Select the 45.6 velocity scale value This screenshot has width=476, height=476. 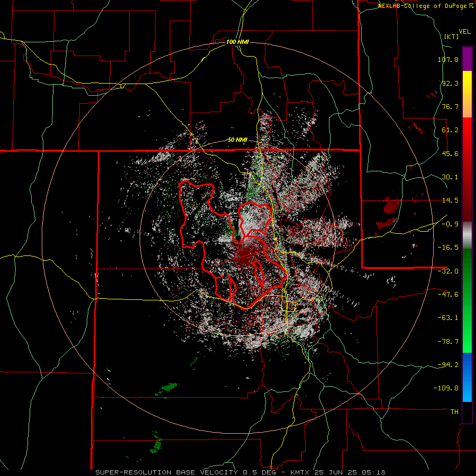450,153
